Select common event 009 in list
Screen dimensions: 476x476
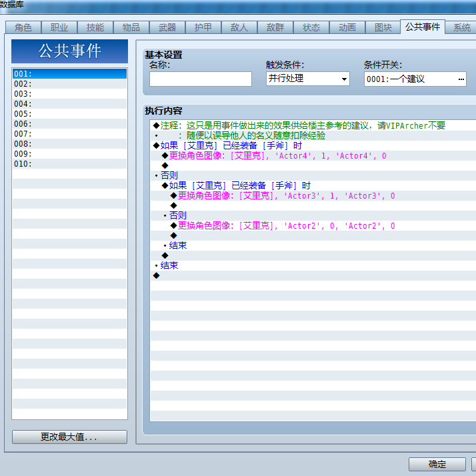click(x=69, y=154)
